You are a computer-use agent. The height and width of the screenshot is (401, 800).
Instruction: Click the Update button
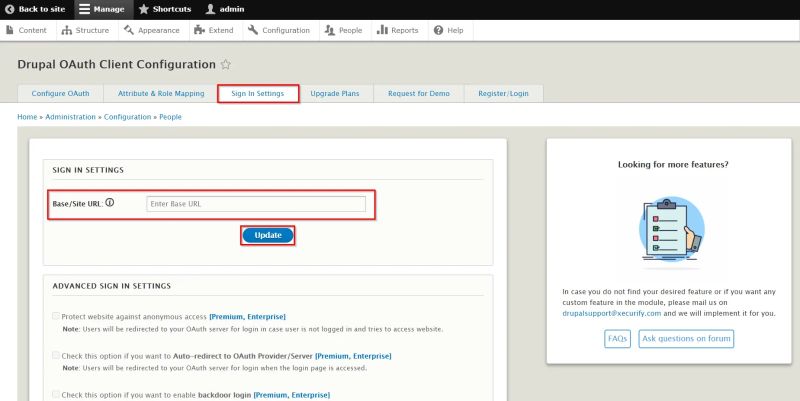(x=268, y=235)
